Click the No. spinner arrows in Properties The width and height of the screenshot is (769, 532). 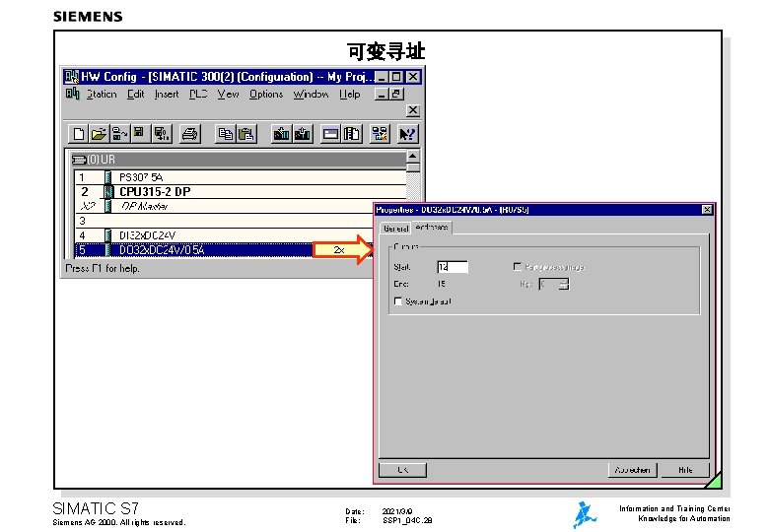564,284
